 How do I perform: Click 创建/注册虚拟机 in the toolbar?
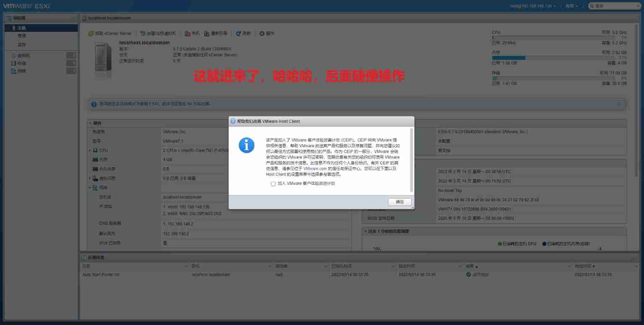coord(158,33)
